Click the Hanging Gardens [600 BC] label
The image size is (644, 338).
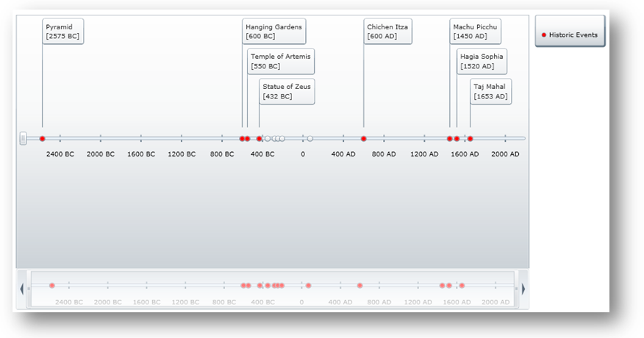[274, 32]
